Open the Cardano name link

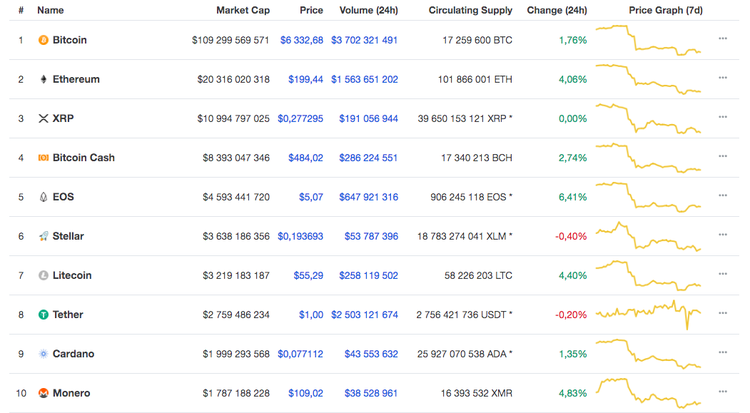tap(73, 354)
